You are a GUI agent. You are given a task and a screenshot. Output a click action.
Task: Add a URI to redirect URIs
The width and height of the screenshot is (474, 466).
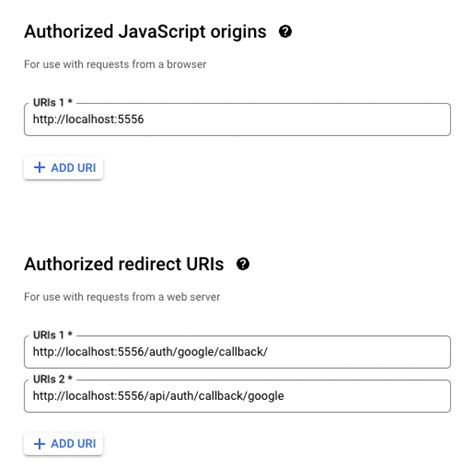click(63, 444)
